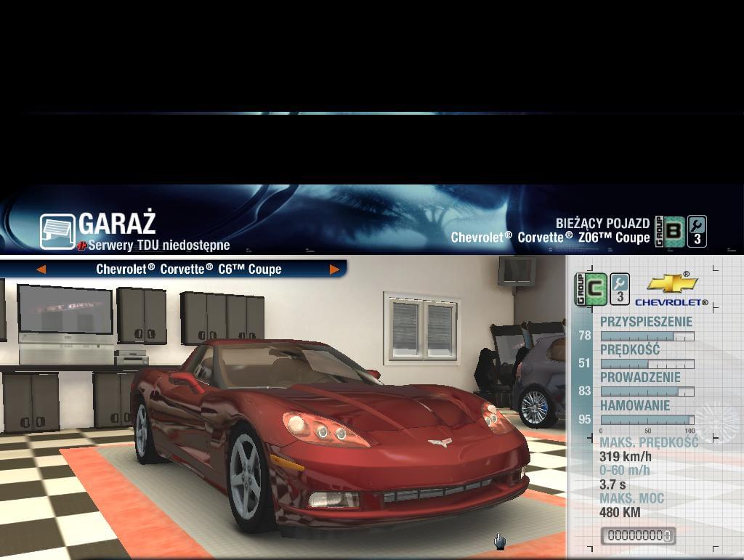
Task: Click the PRĘDKOŚĆ stat bar
Action: pyautogui.click(x=647, y=364)
